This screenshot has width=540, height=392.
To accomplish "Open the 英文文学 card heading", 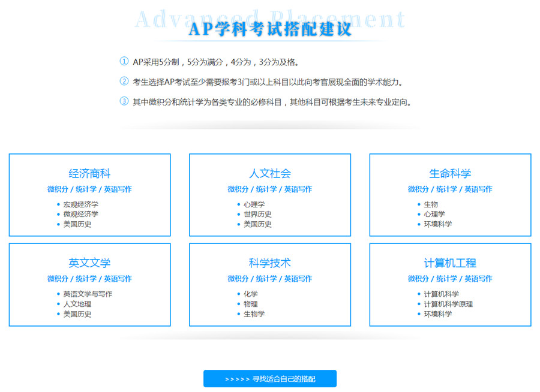I will (89, 263).
